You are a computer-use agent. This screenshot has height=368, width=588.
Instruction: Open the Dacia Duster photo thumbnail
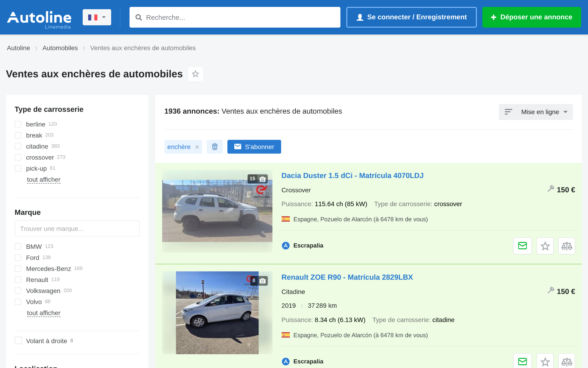point(217,211)
